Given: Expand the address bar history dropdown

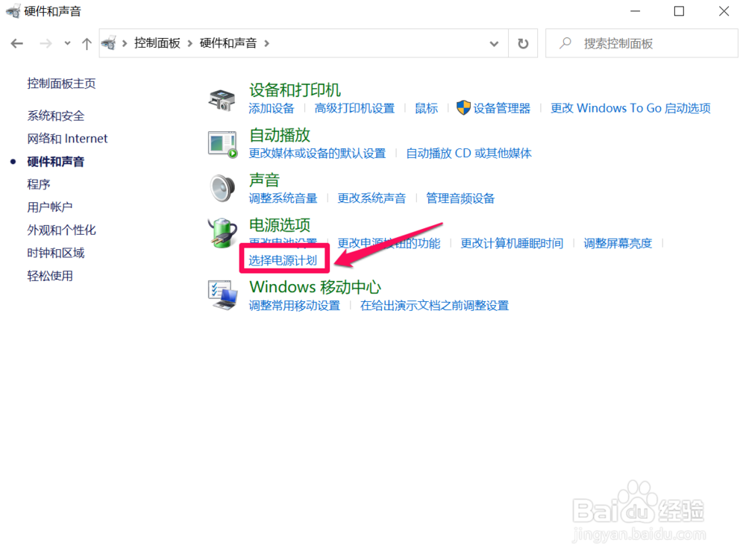Looking at the screenshot, I should 494,44.
